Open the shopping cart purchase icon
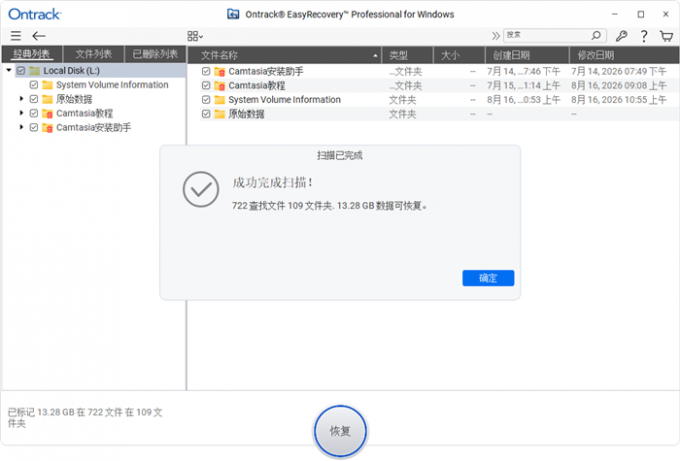The image size is (680, 461). coord(667,36)
